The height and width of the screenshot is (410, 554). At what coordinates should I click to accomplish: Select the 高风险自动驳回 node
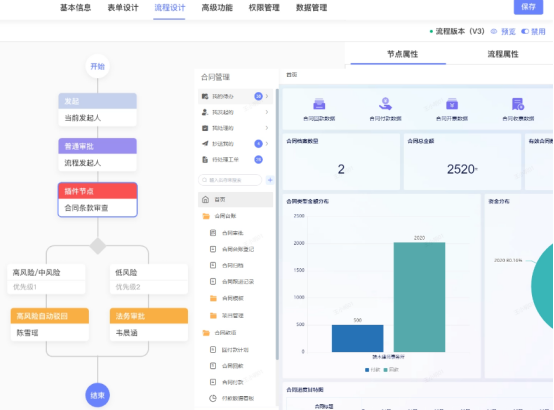(x=49, y=324)
